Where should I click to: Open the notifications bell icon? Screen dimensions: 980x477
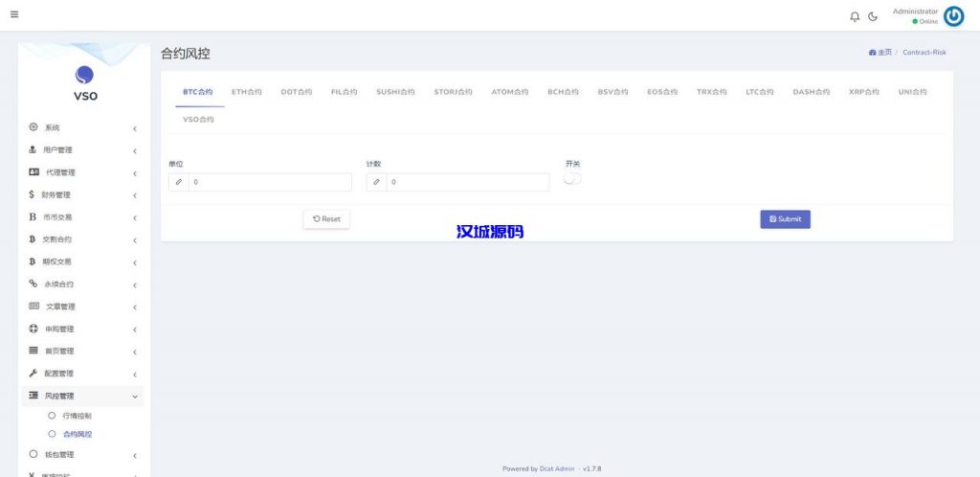pos(855,16)
